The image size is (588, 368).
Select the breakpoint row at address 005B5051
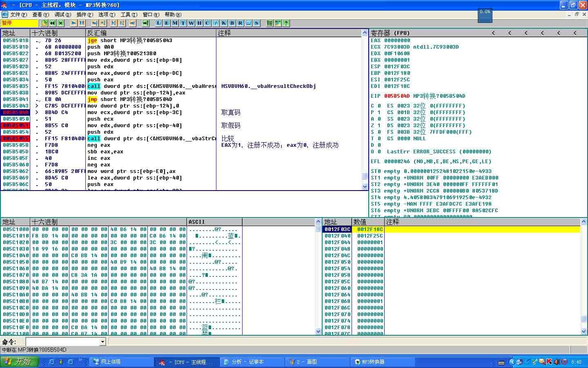pyautogui.click(x=181, y=126)
